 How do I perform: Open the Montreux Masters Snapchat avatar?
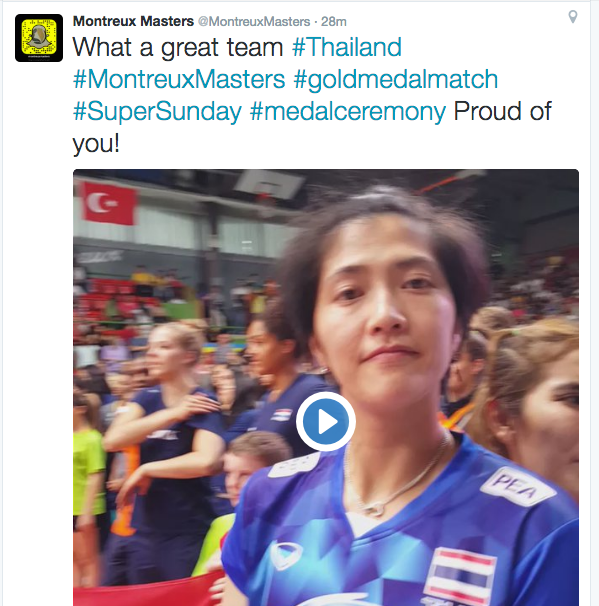click(x=39, y=37)
